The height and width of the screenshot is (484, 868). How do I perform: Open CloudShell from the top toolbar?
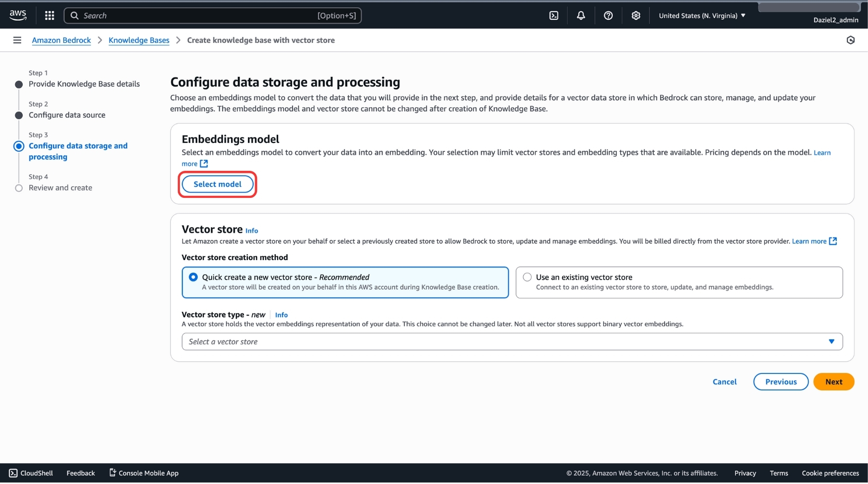point(553,15)
